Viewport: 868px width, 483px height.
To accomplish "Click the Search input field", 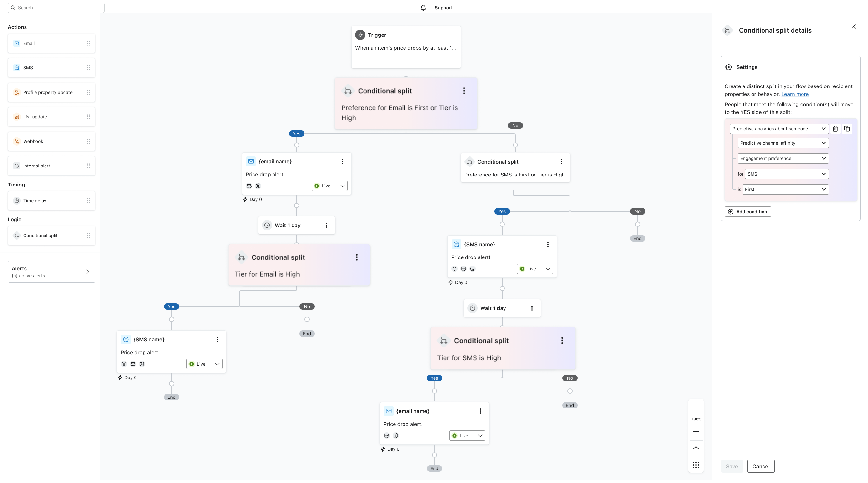I will pyautogui.click(x=56, y=8).
